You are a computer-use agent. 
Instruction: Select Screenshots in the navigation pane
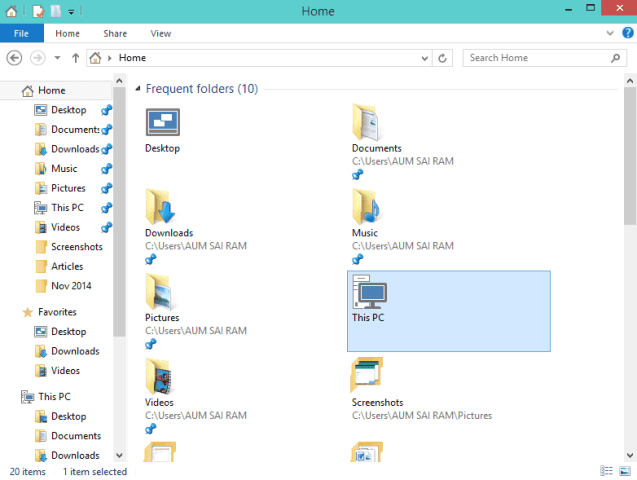click(x=77, y=246)
